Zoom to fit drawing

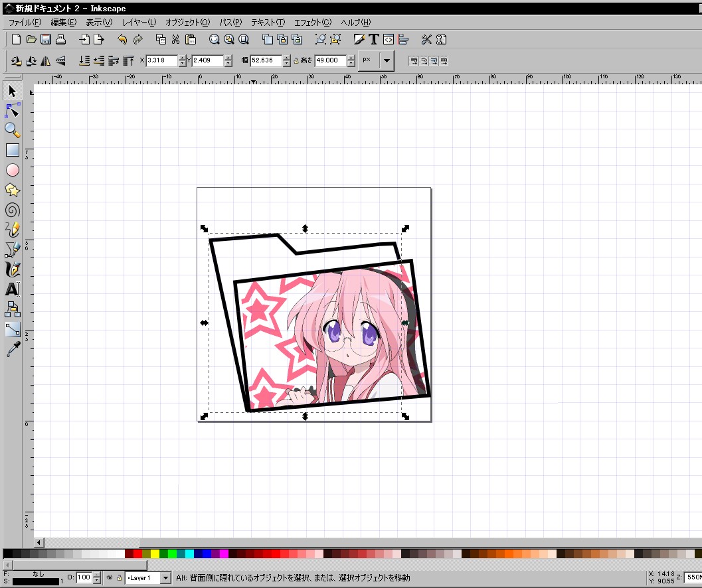click(228, 39)
